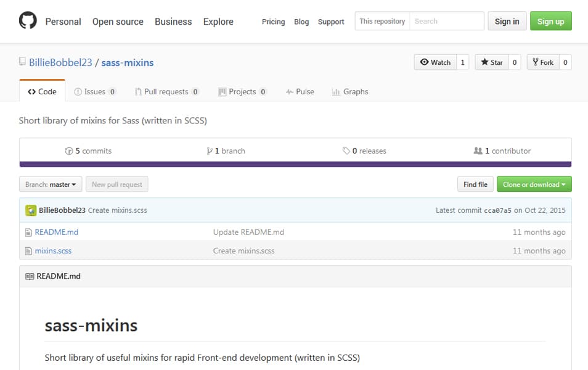Click 11 months ago in mixins.scss row
This screenshot has width=588, height=370.
point(539,250)
